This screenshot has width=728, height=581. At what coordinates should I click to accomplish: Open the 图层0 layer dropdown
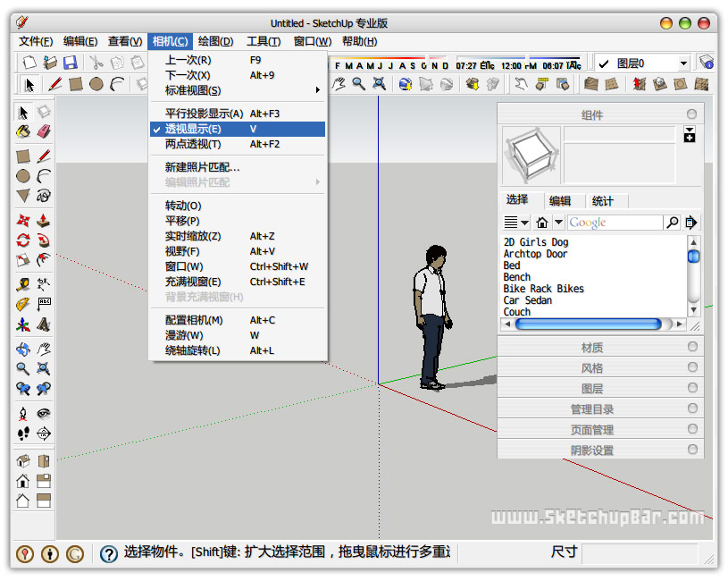[x=683, y=63]
